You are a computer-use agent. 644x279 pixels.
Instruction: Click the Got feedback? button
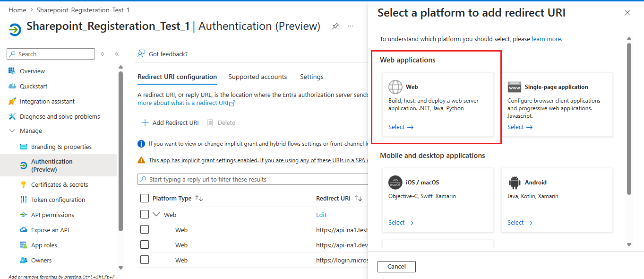(x=163, y=54)
